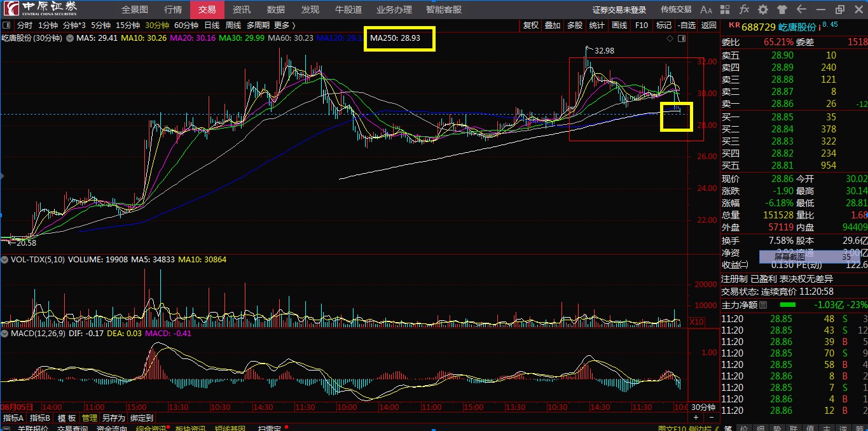Open the 全景图 tab
Viewport: 868px width, 431px height.
coord(135,10)
